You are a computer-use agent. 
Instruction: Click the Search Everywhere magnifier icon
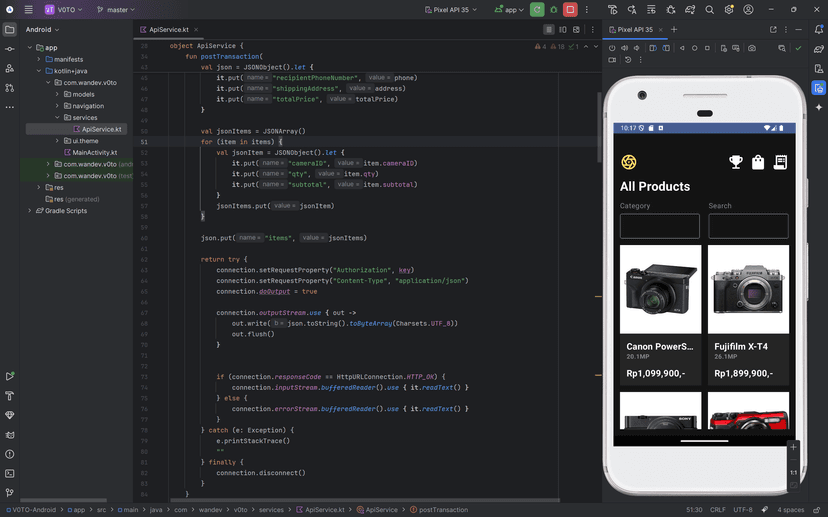click(x=709, y=10)
